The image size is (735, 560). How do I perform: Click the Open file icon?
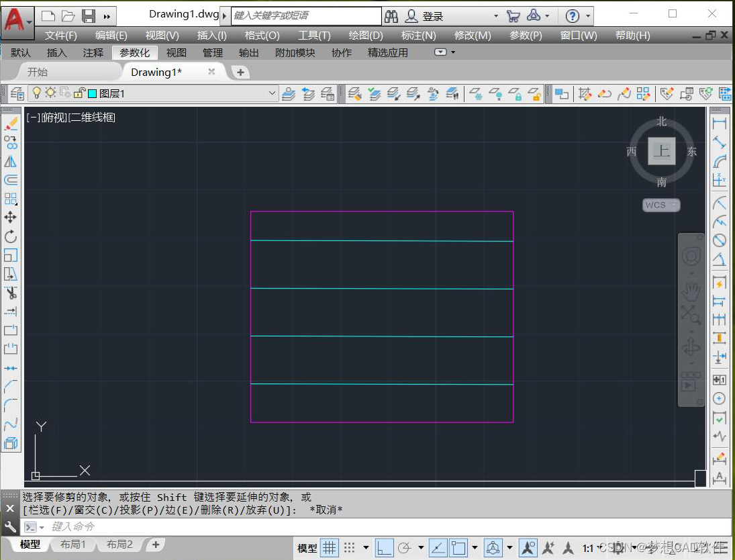(x=68, y=16)
